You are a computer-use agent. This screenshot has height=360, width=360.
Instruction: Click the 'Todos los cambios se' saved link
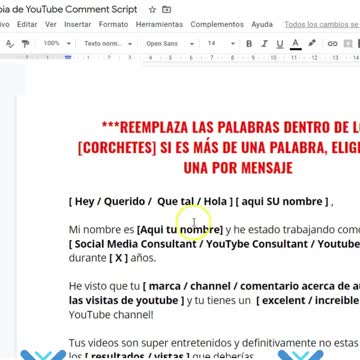[x=322, y=24]
